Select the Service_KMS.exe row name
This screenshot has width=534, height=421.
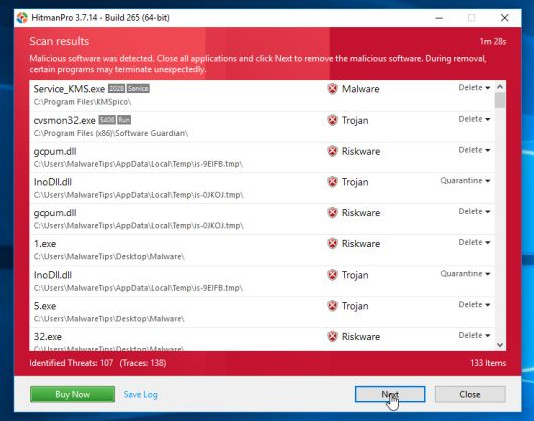click(x=69, y=89)
